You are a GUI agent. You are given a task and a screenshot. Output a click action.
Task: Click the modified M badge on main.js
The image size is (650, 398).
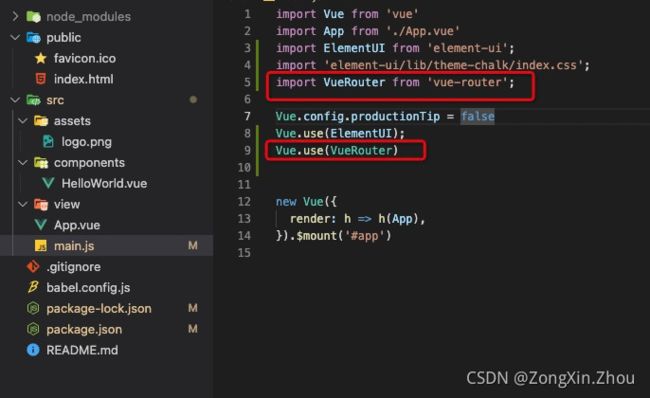(x=193, y=246)
